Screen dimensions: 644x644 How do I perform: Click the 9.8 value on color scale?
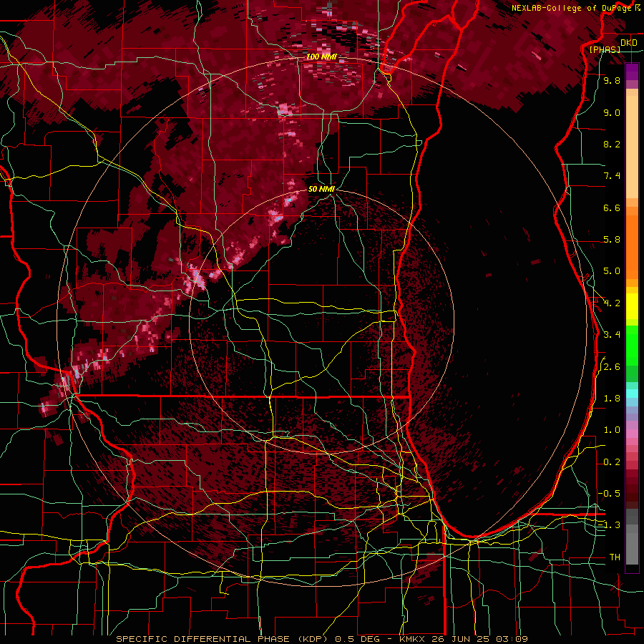(x=612, y=80)
